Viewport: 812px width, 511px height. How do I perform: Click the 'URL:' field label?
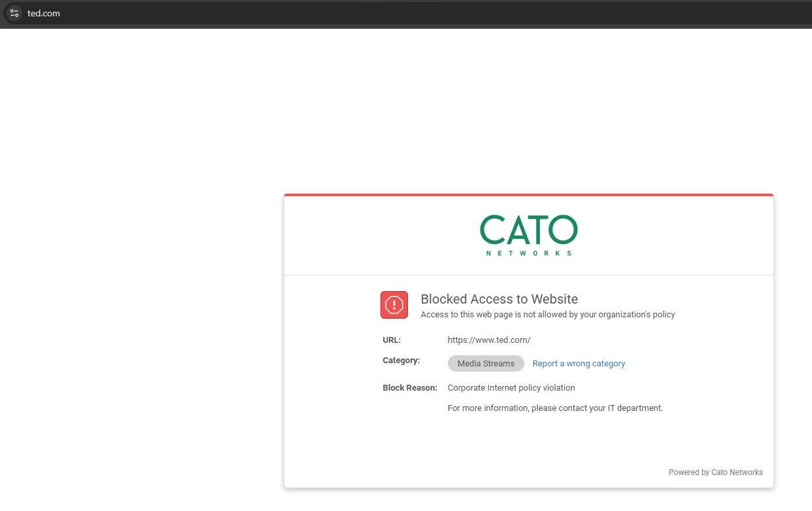(x=392, y=340)
